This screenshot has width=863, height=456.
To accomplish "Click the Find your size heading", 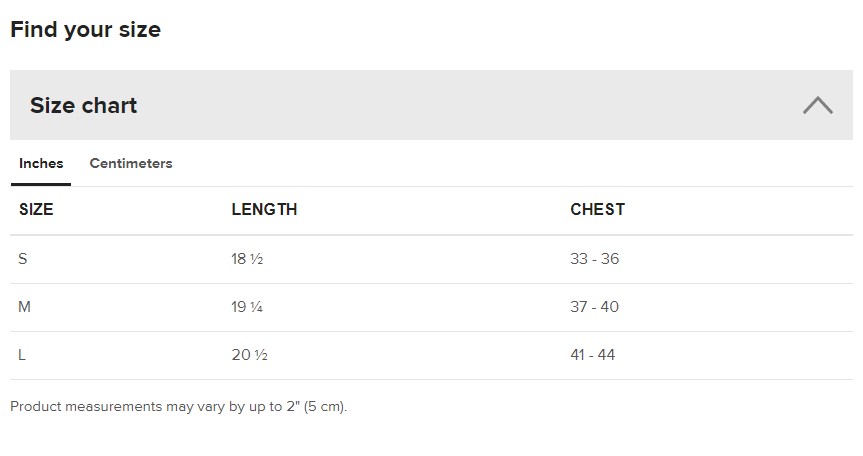I will [85, 30].
